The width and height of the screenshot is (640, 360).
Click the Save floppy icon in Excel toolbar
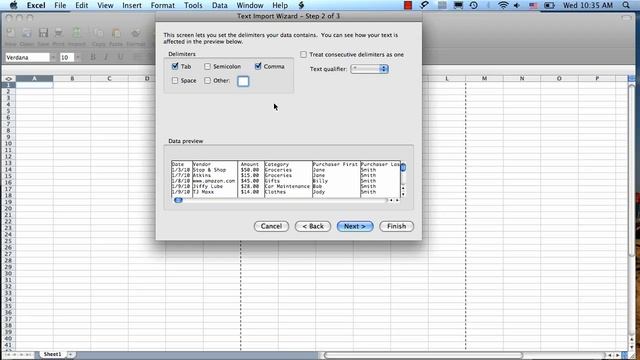point(43,33)
